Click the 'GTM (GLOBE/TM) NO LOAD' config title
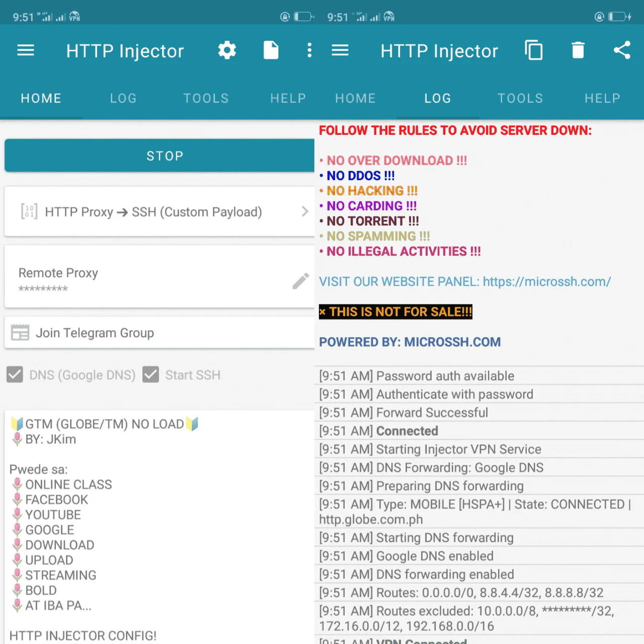Image resolution: width=644 pixels, height=644 pixels. [x=105, y=424]
